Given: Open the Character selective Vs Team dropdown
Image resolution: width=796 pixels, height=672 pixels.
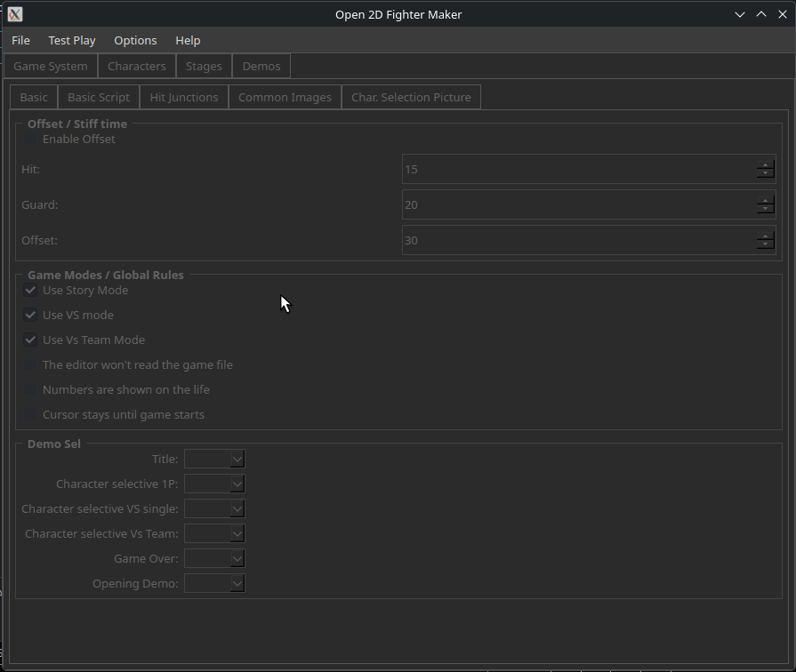Looking at the screenshot, I should [x=214, y=533].
